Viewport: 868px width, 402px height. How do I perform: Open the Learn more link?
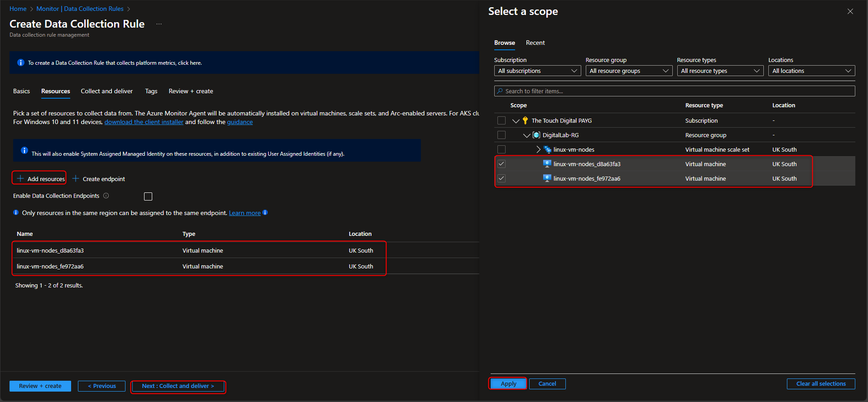[x=245, y=213]
